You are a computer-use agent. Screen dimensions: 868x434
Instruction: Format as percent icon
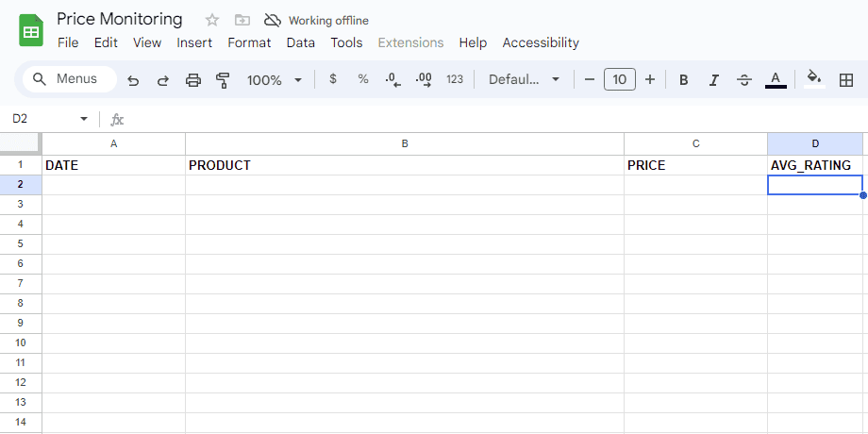click(363, 79)
